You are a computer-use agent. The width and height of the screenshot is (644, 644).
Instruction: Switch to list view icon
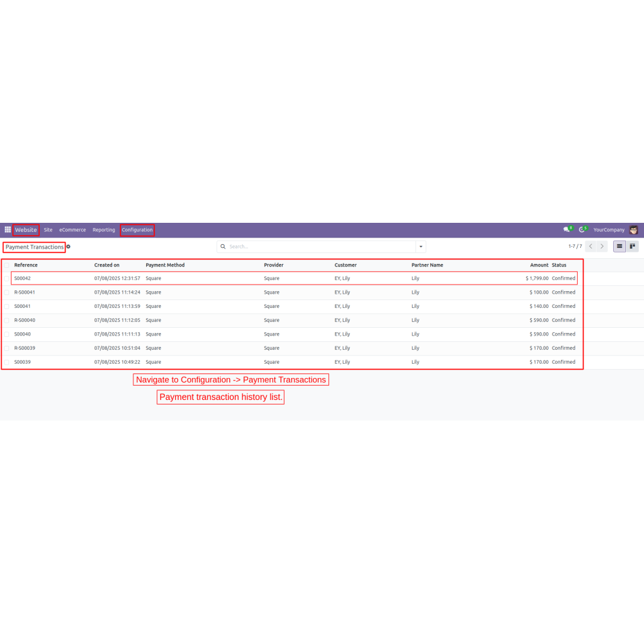(x=619, y=247)
